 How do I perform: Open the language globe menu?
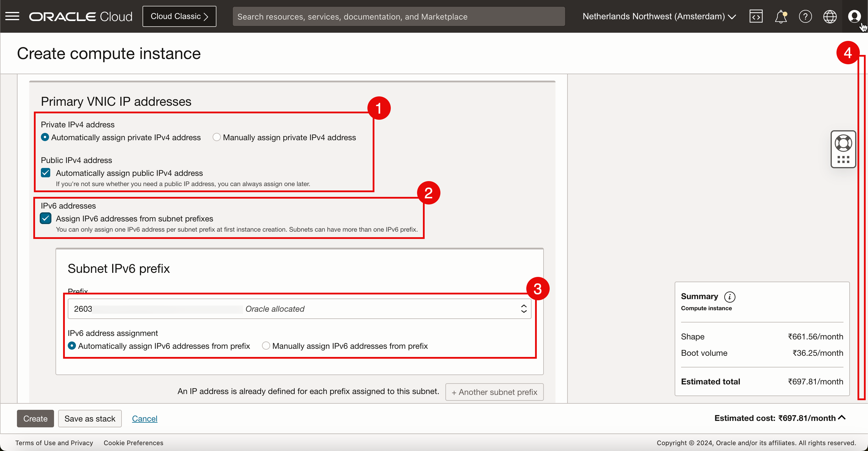829,16
